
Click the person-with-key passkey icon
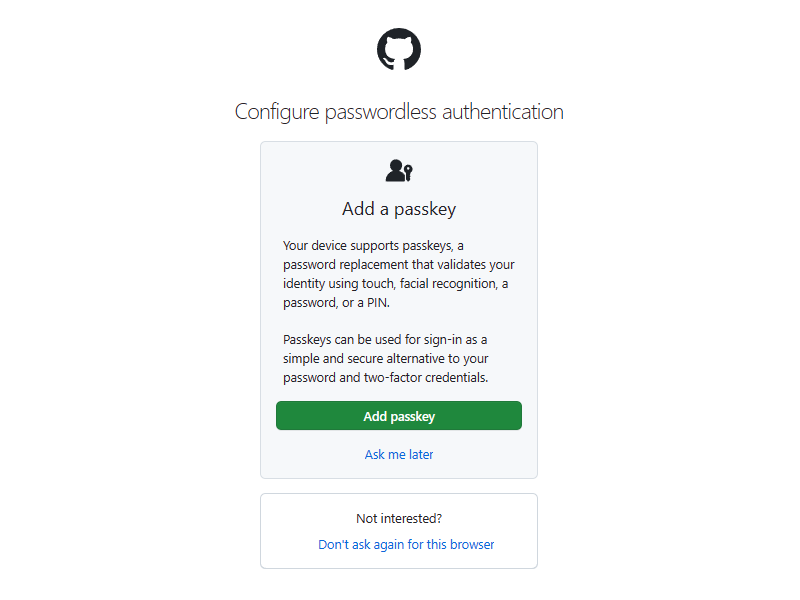[399, 171]
